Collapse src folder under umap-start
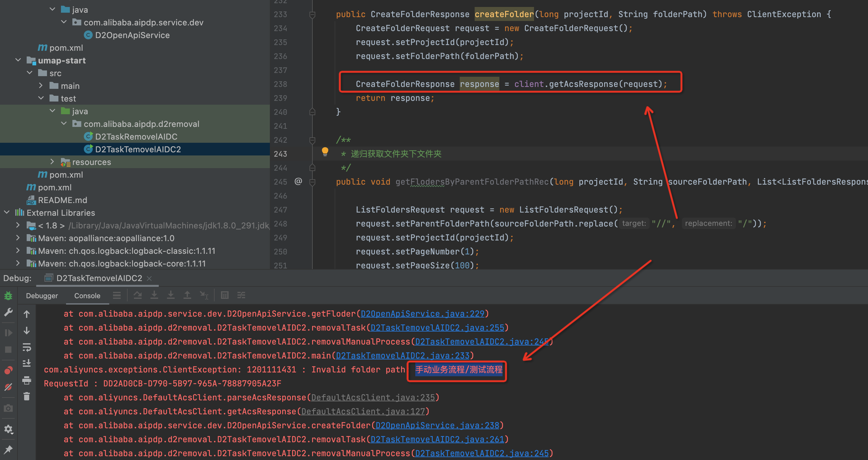868x460 pixels. [30, 73]
